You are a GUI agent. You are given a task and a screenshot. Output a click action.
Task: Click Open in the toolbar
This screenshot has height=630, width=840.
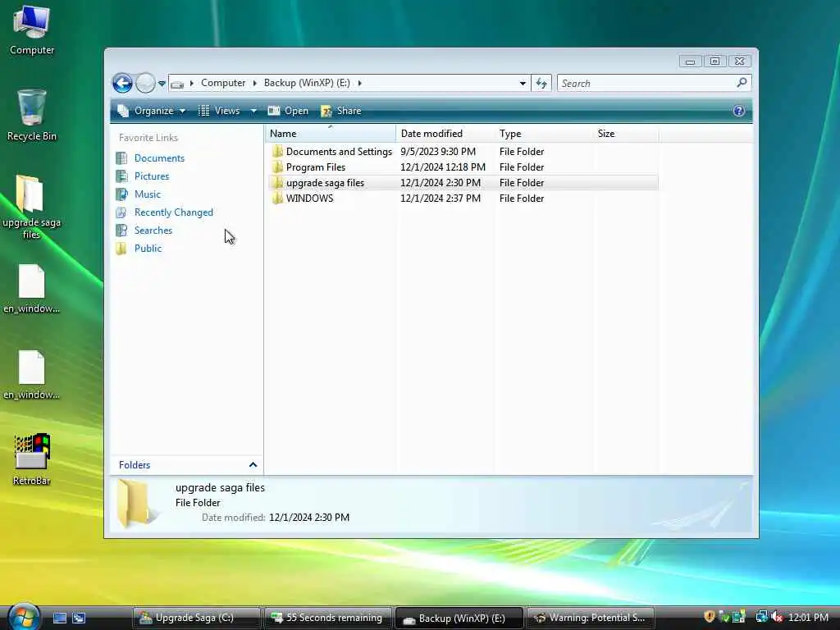288,111
